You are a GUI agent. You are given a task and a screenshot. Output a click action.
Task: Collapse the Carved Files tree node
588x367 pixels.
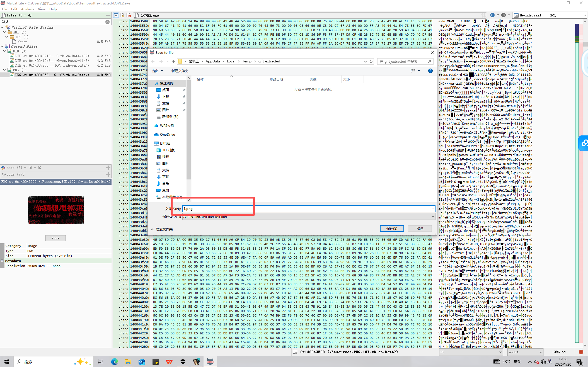point(3,46)
